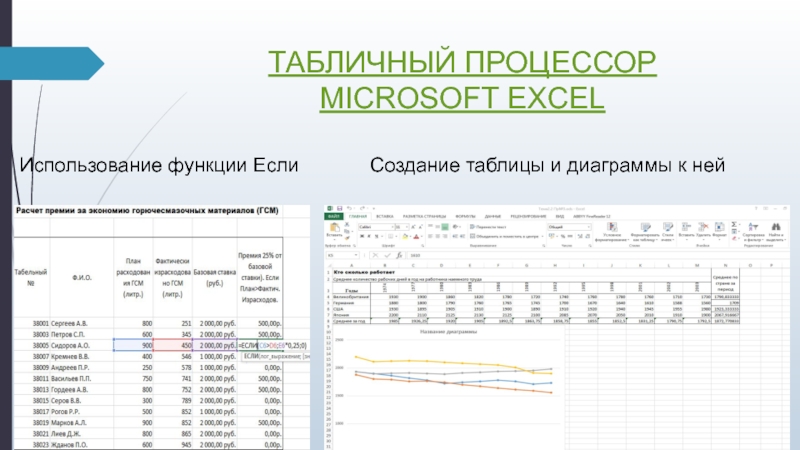
Task: Click the name Сергеев А.В. in table
Action: pyautogui.click(x=69, y=323)
